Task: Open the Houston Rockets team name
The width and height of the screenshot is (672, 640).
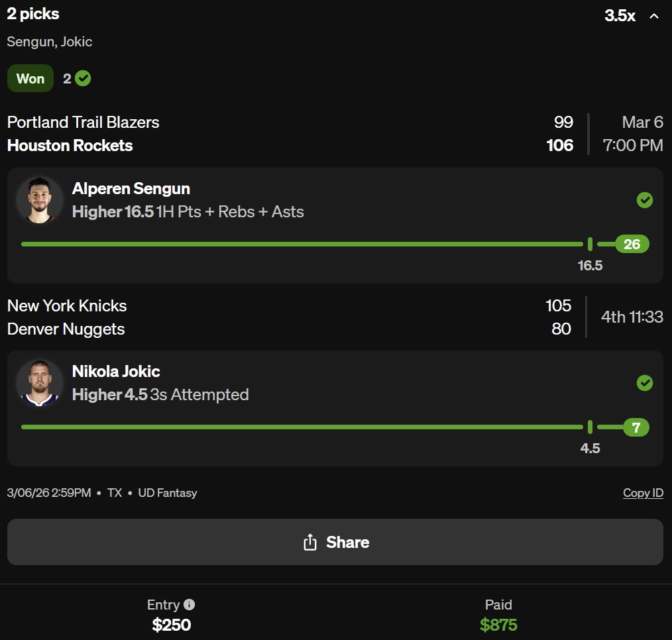Action: [x=70, y=146]
